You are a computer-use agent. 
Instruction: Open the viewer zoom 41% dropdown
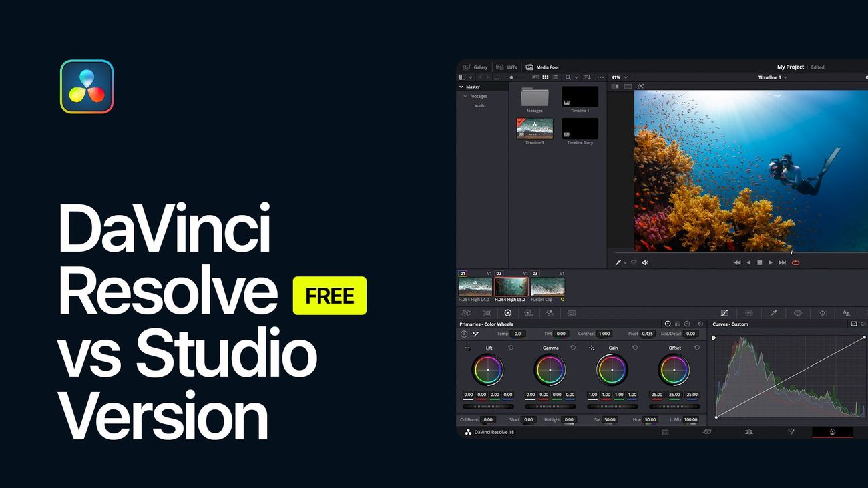click(x=620, y=77)
